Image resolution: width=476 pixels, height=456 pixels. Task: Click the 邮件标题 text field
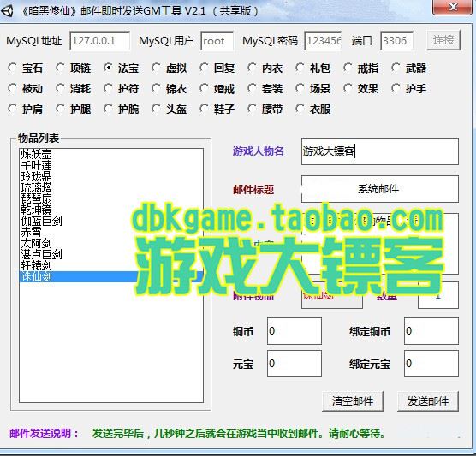click(380, 189)
